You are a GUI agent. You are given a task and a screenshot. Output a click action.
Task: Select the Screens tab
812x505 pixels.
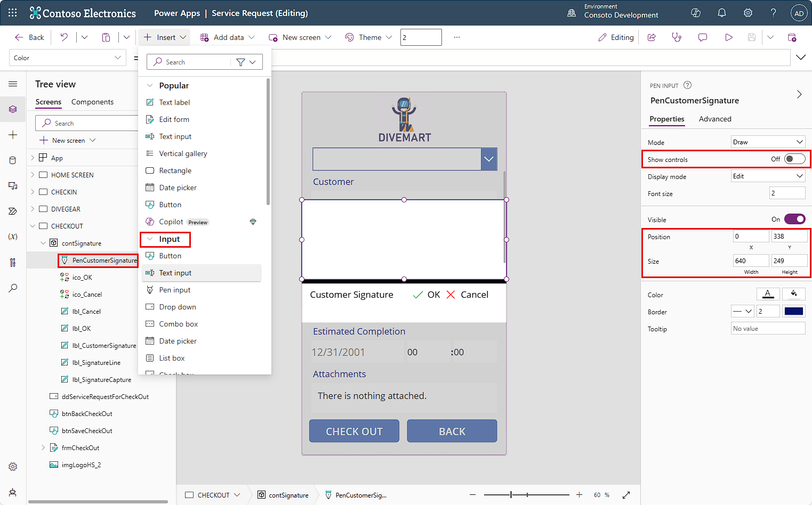coord(49,102)
